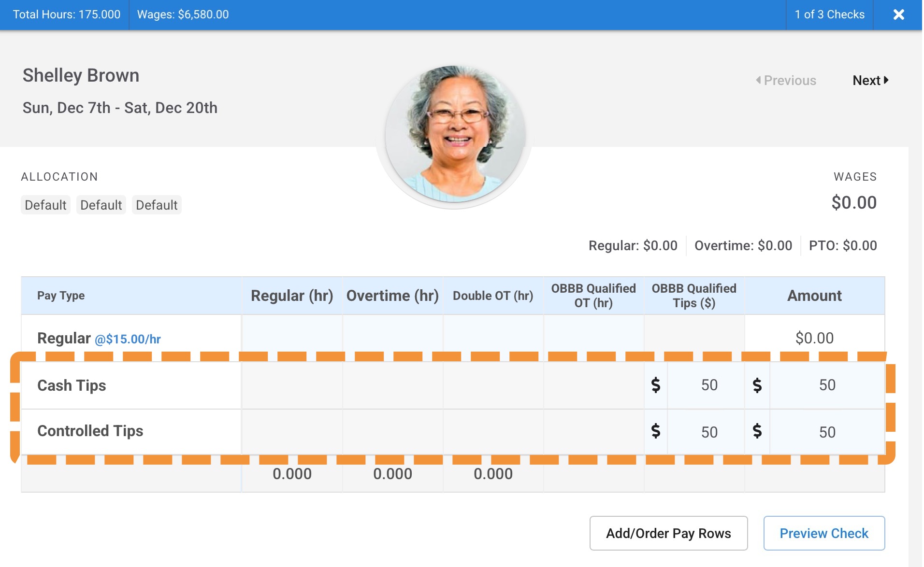Select the second Default allocation tag
The height and width of the screenshot is (567, 924).
[101, 205]
